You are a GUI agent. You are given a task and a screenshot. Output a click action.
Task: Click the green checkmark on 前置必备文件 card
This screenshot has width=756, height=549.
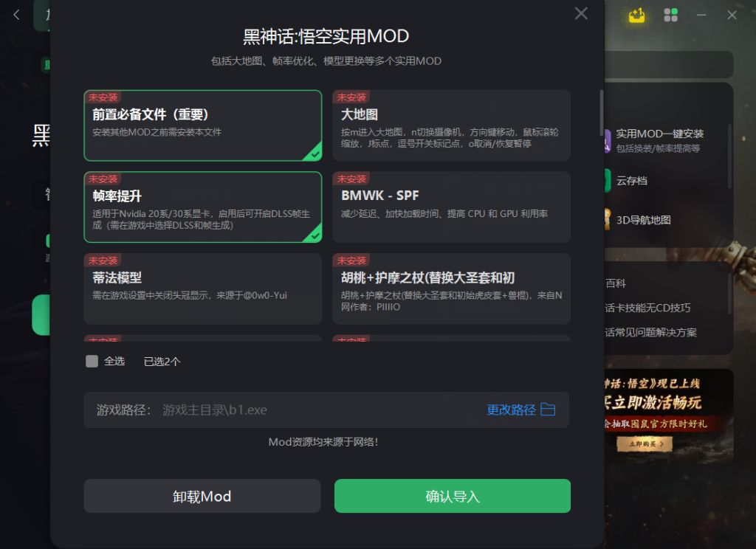(x=315, y=153)
